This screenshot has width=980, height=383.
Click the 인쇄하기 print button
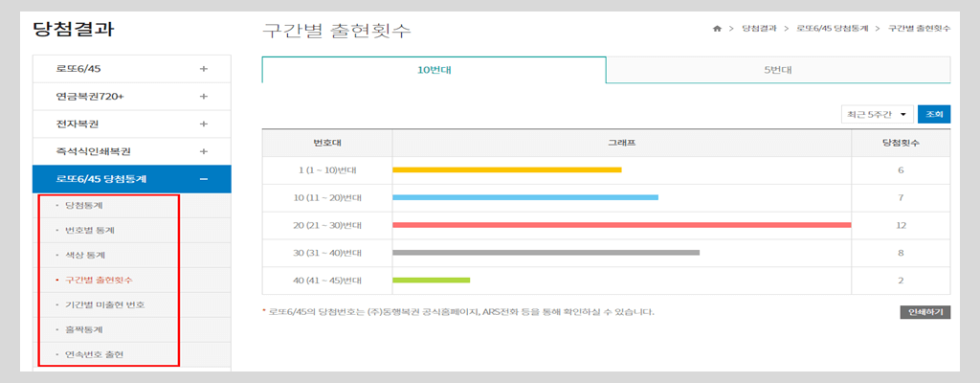[925, 311]
